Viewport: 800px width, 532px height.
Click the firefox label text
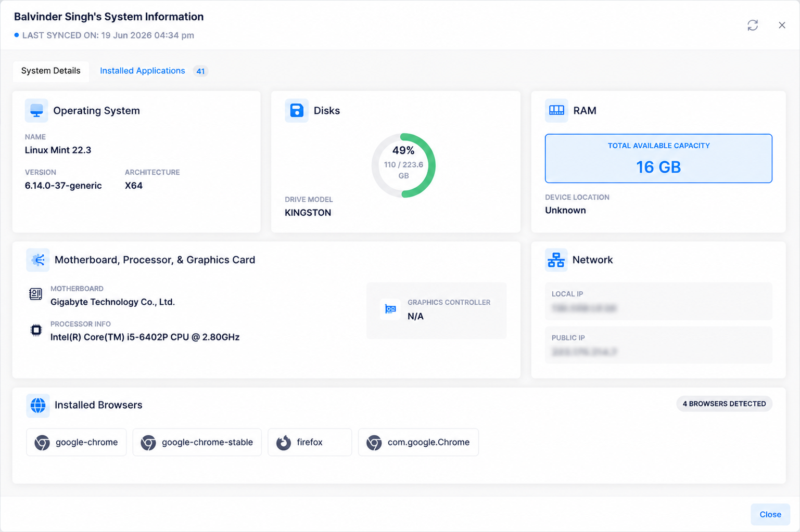pyautogui.click(x=310, y=442)
